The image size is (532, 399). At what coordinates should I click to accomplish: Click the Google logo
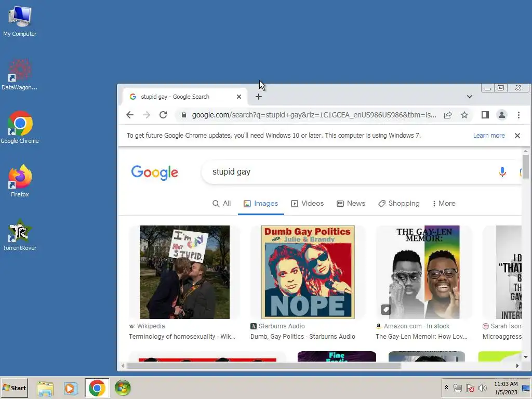pos(155,172)
